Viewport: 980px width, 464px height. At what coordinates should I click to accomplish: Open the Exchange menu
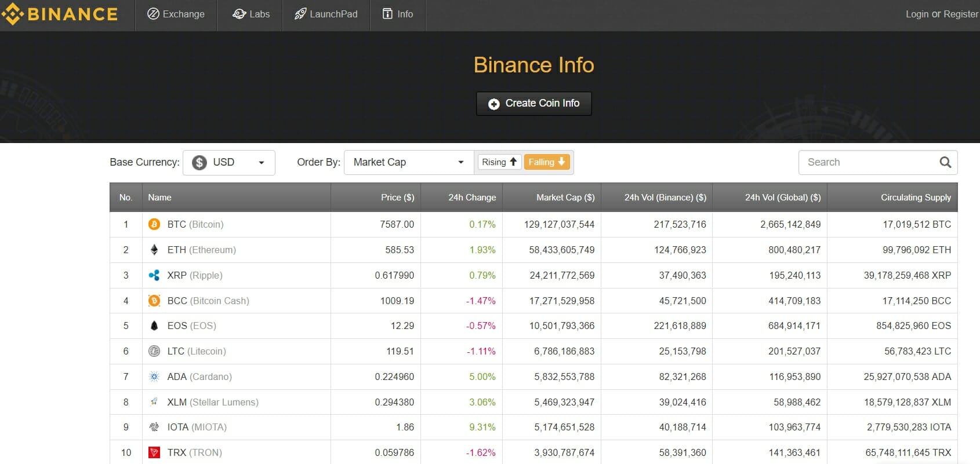176,14
